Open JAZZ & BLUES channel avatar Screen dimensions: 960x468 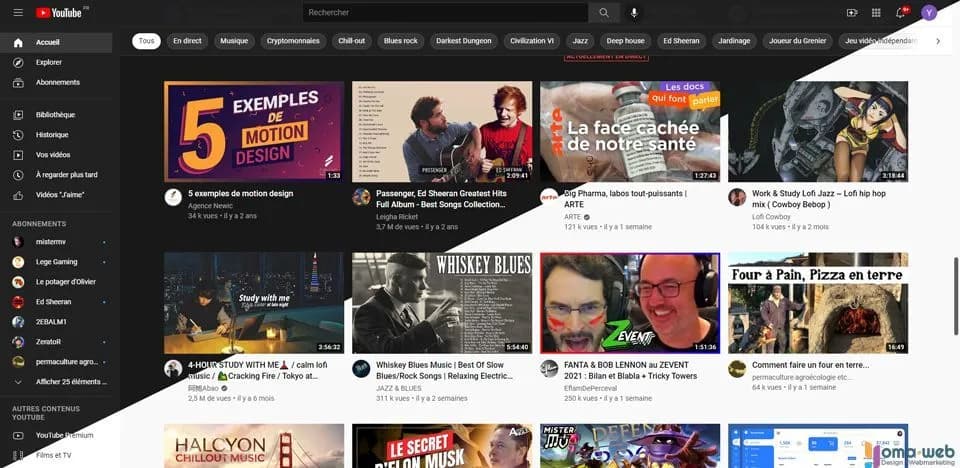pos(361,369)
